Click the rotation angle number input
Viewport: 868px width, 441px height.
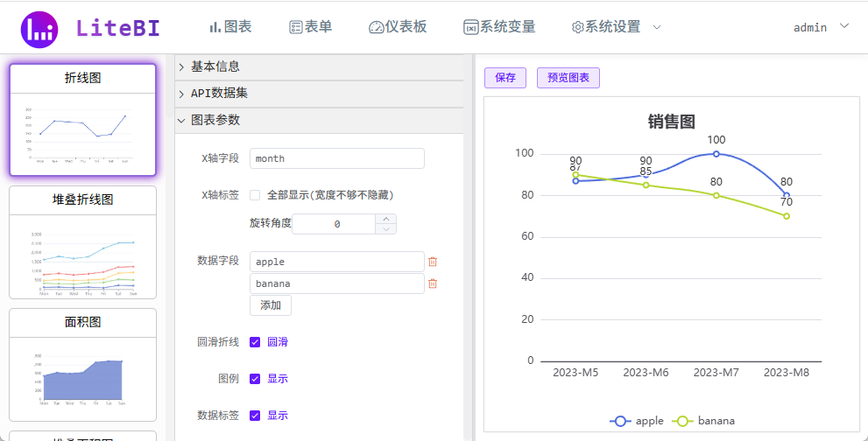coord(334,224)
